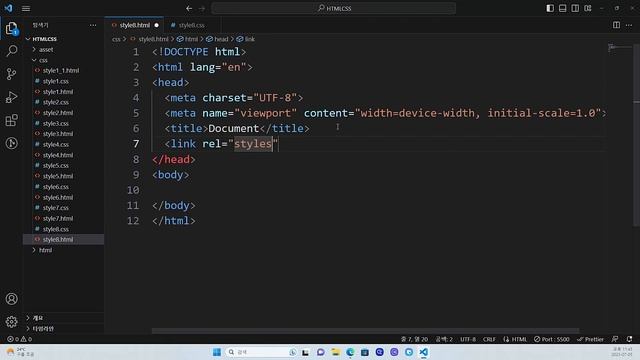Open style5.css file
The image size is (640, 360).
63,165
